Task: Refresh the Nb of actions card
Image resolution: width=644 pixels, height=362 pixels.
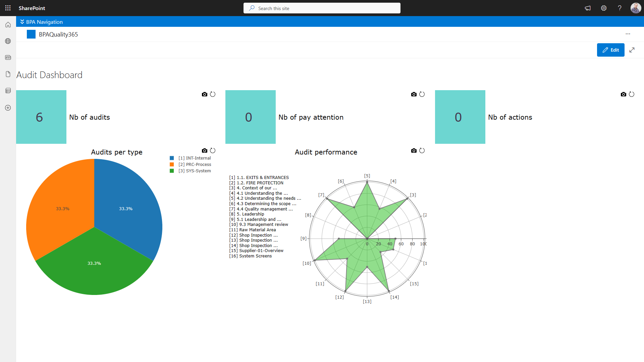Action: [632, 94]
